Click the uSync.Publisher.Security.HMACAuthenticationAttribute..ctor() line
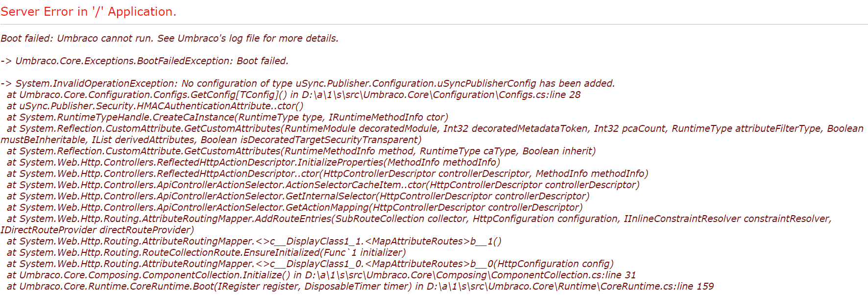868x295 pixels. point(155,106)
